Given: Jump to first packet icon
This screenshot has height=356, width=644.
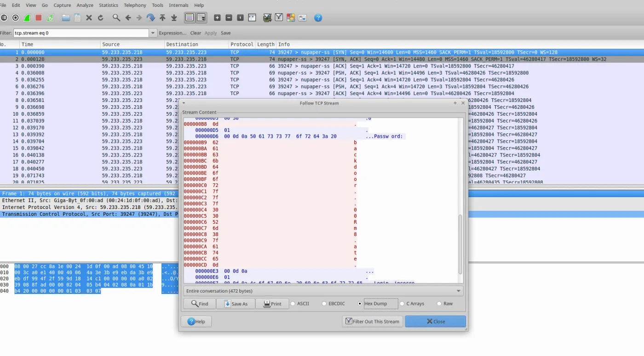Looking at the screenshot, I should 162,18.
